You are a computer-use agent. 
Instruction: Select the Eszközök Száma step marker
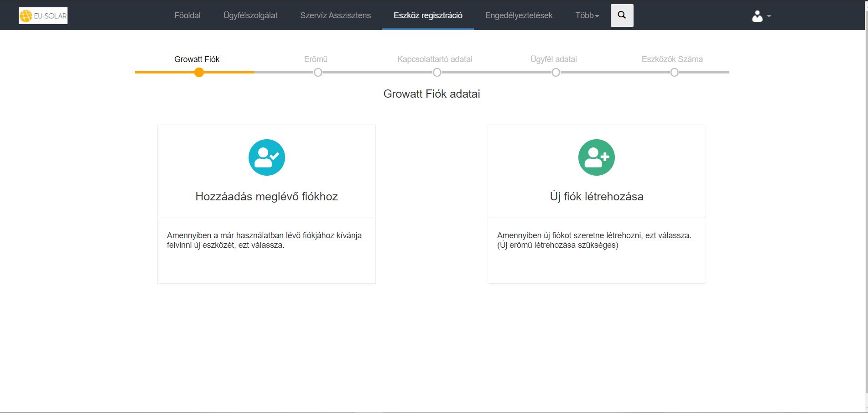tap(674, 73)
